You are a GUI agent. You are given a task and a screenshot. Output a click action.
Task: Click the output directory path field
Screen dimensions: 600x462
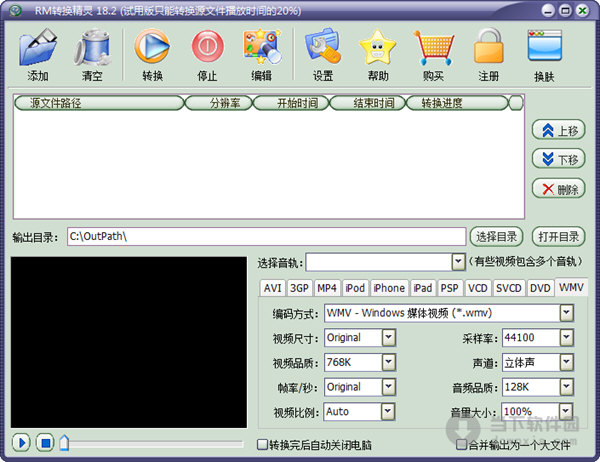[266, 236]
